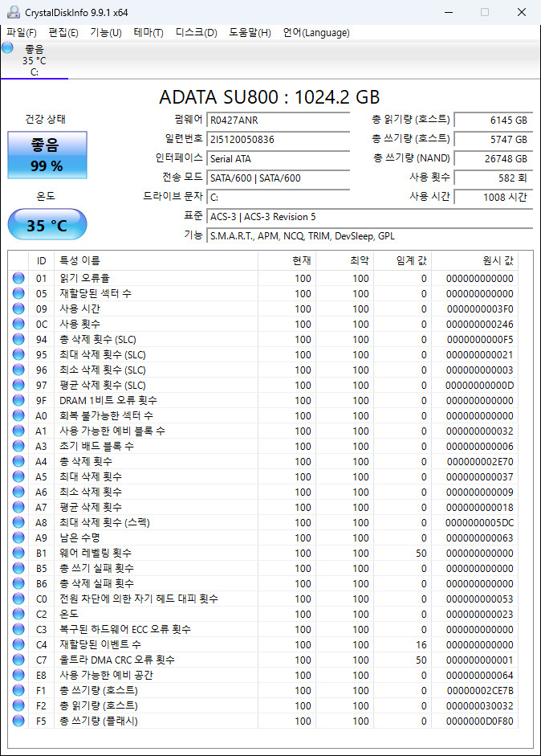This screenshot has width=541, height=756.
Task: Click status orb for 05 재할당된 섹터 수
Action: [18, 293]
